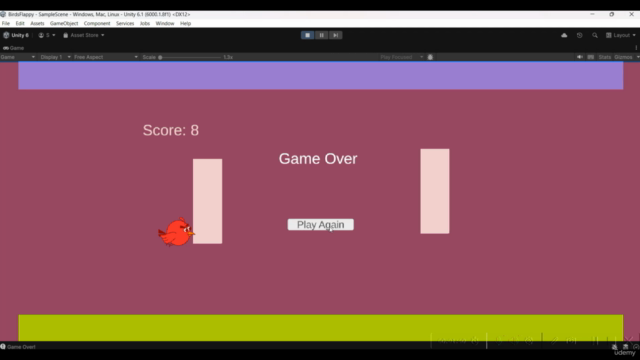This screenshot has width=640, height=360.
Task: Open the Edit menu
Action: tap(20, 23)
